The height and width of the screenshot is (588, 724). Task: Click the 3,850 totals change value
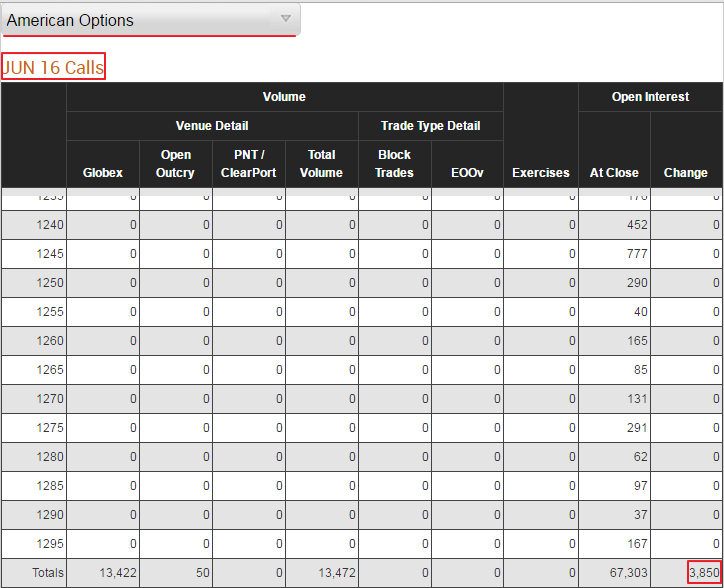(x=704, y=573)
